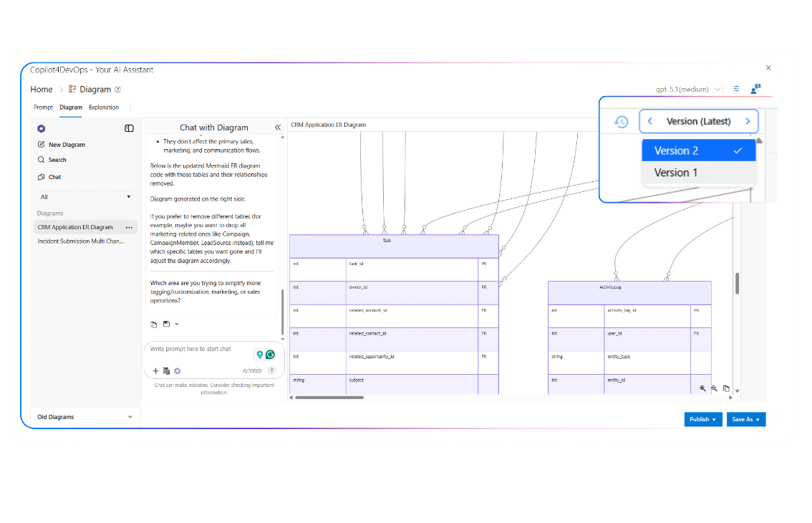Click the plus icon in chat input

click(x=155, y=370)
